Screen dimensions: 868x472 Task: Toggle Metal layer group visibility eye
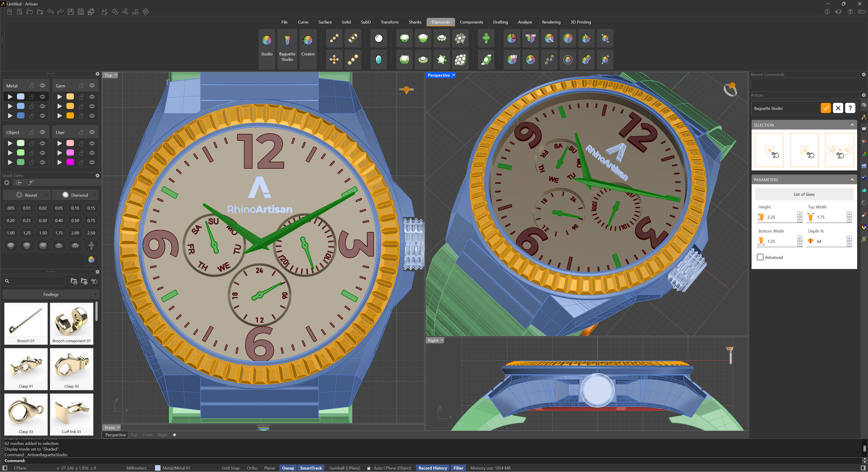click(42, 86)
